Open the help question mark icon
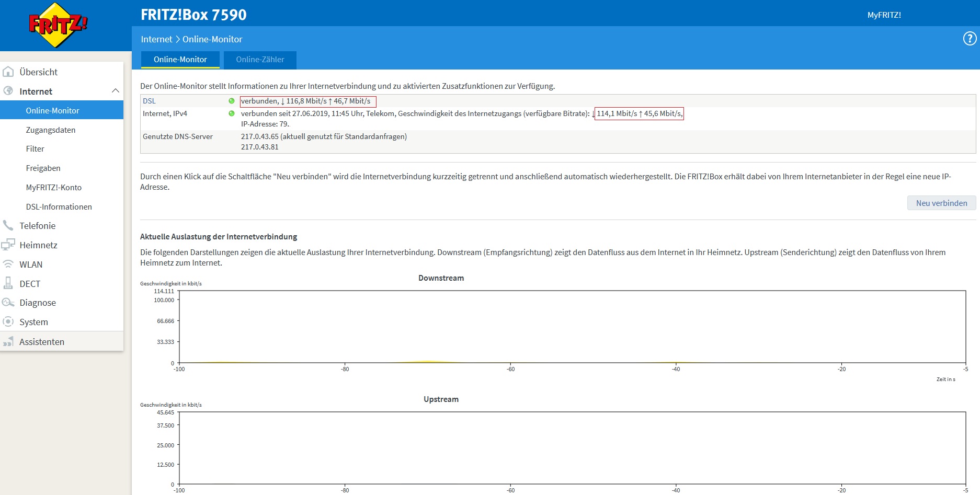Viewport: 980px width, 495px height. pyautogui.click(x=970, y=38)
